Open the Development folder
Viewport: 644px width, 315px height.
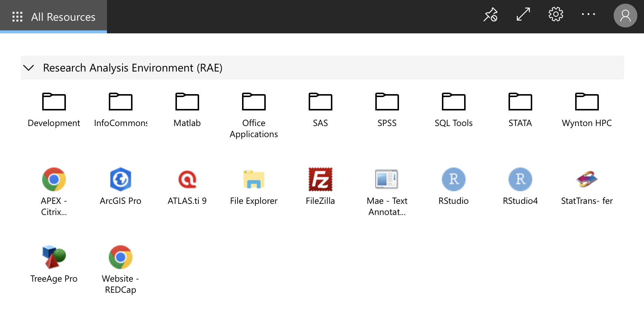click(54, 109)
